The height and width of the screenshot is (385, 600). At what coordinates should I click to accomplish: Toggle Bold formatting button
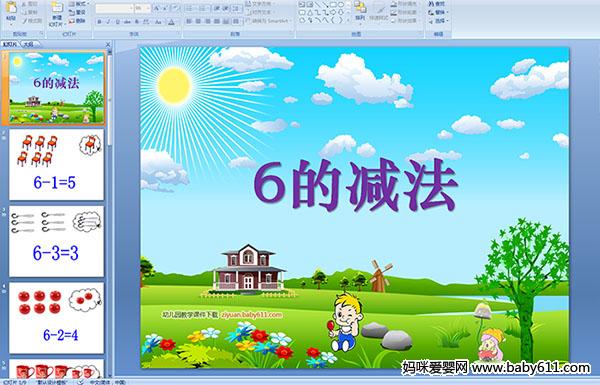pos(99,22)
